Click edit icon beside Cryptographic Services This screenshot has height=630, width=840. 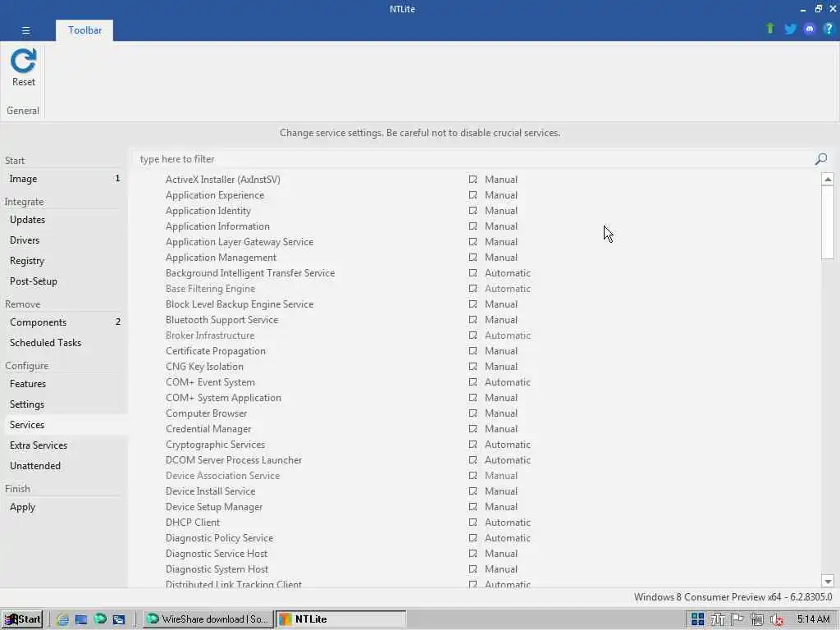(x=472, y=444)
